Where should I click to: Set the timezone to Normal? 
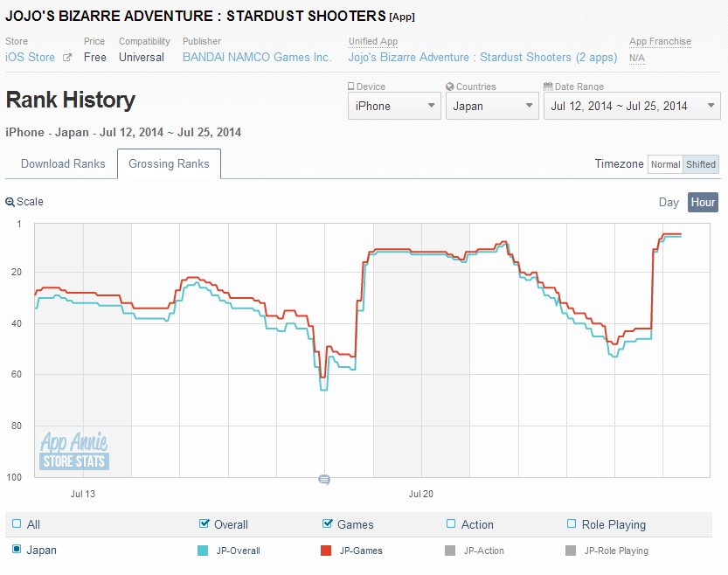pos(665,164)
